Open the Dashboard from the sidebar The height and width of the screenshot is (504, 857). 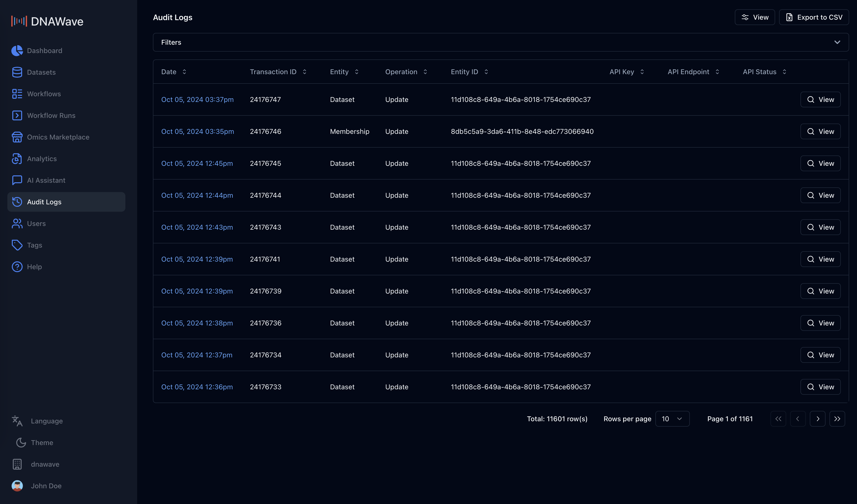point(44,50)
